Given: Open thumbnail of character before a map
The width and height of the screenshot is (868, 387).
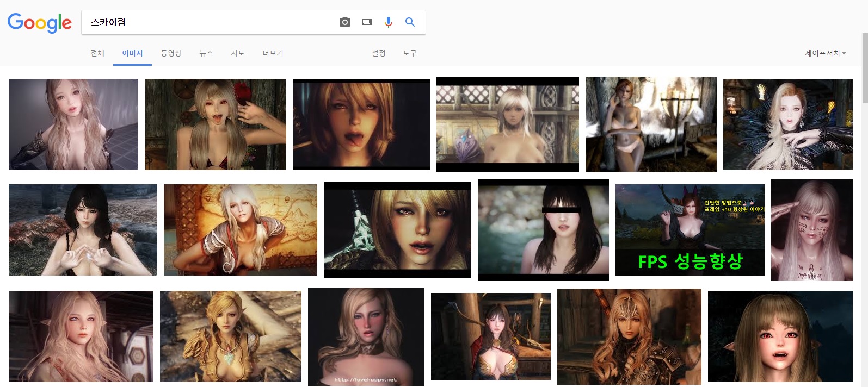Looking at the screenshot, I should tap(240, 230).
